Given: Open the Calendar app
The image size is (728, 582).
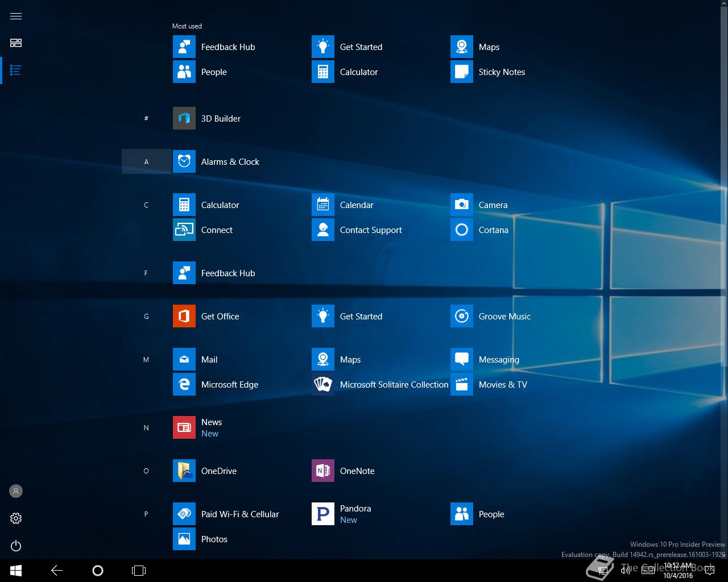Looking at the screenshot, I should click(380, 205).
